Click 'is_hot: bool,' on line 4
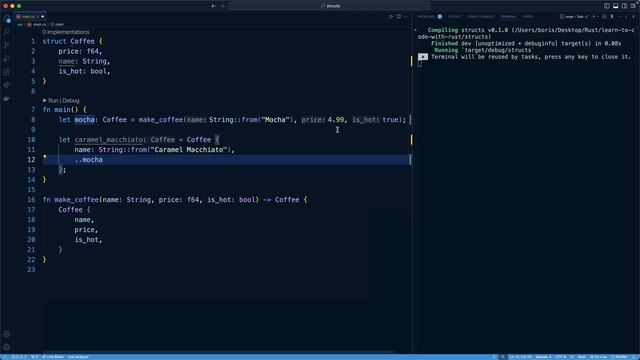Viewport: 640px width, 360px height. coord(84,71)
